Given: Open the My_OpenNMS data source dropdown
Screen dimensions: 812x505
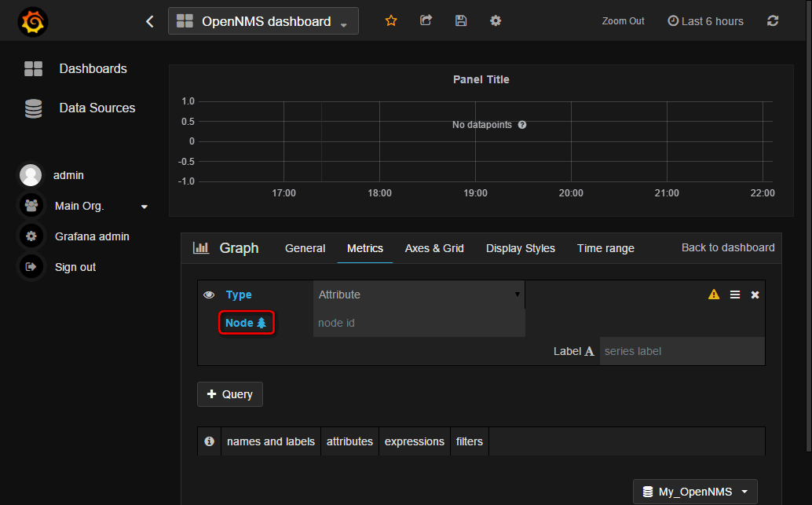Looking at the screenshot, I should (x=695, y=492).
